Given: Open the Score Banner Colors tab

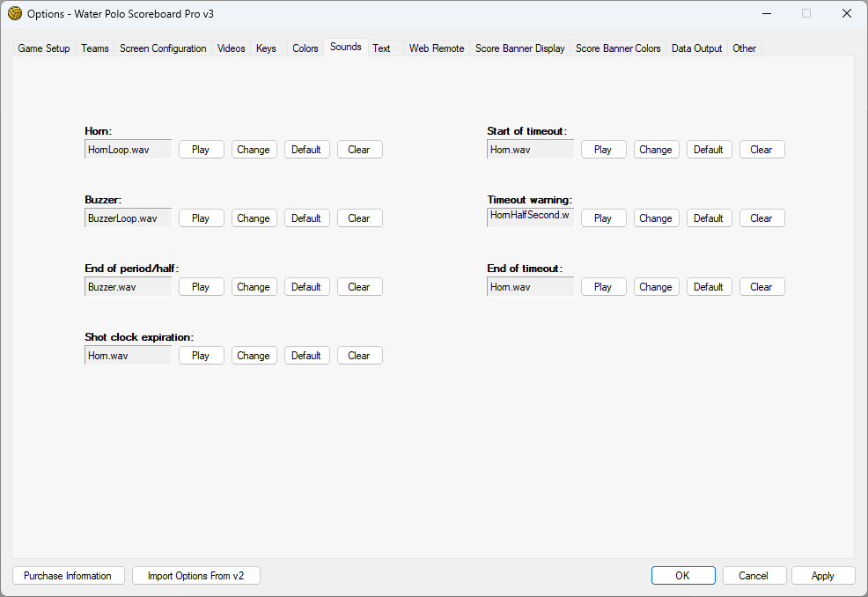Looking at the screenshot, I should point(618,48).
